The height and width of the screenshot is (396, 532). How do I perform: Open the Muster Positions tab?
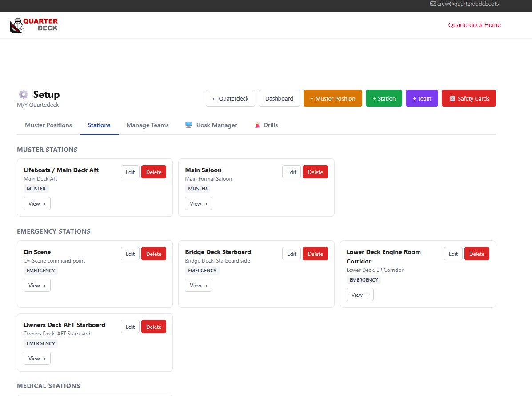tap(48, 125)
